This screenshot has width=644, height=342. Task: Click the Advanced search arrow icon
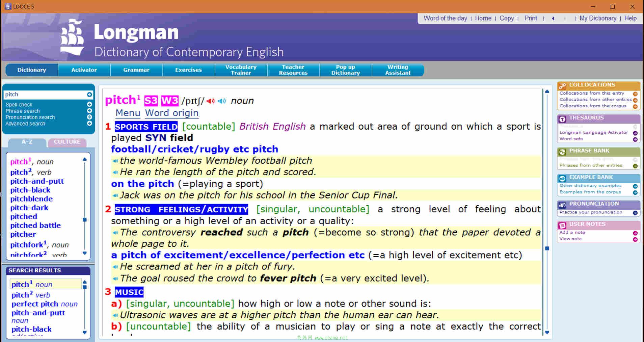(x=89, y=124)
